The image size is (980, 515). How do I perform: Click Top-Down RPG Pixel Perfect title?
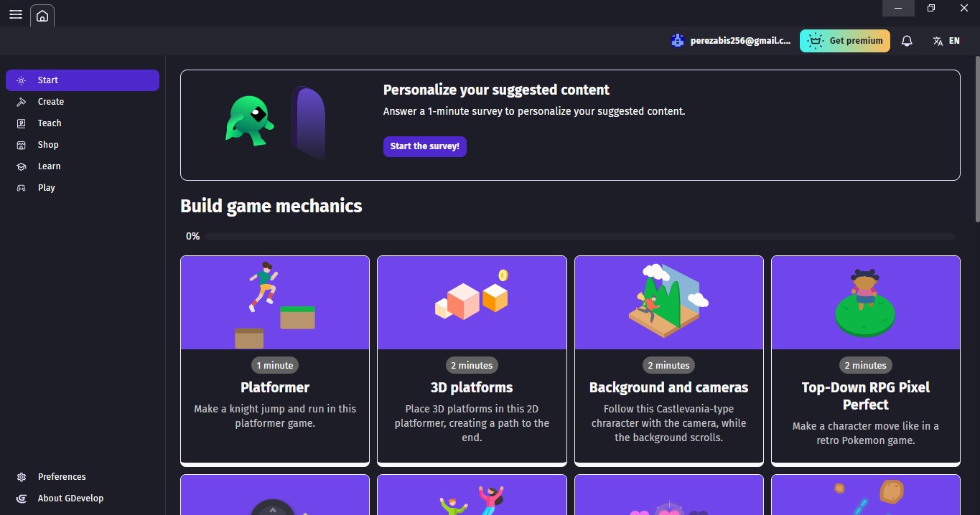pyautogui.click(x=866, y=396)
